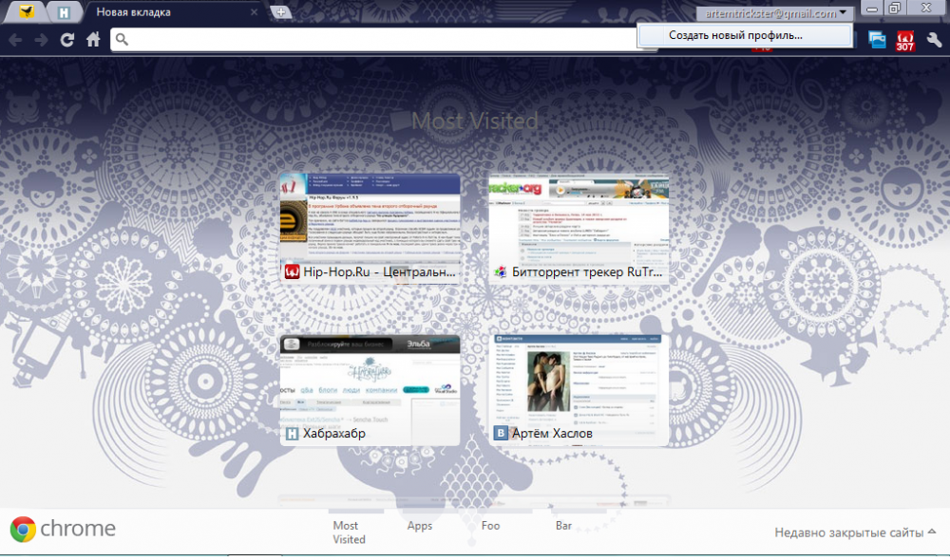Open the Битторрент трекер RuTracker thumbnail
The width and height of the screenshot is (950, 560).
579,227
